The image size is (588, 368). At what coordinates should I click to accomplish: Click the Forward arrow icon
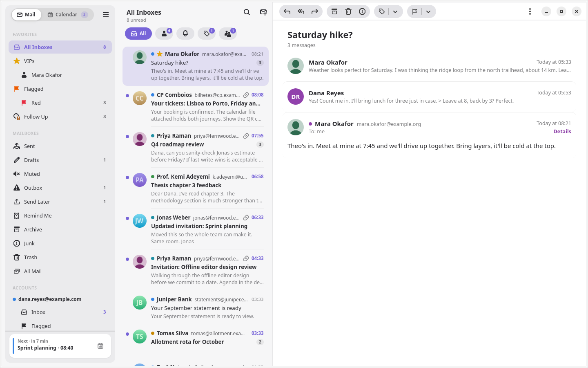[314, 11]
